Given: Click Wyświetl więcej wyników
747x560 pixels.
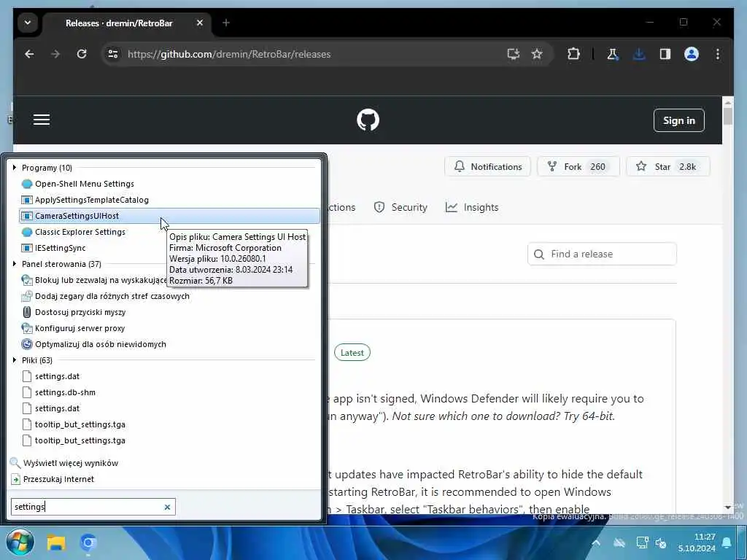Looking at the screenshot, I should coord(71,463).
